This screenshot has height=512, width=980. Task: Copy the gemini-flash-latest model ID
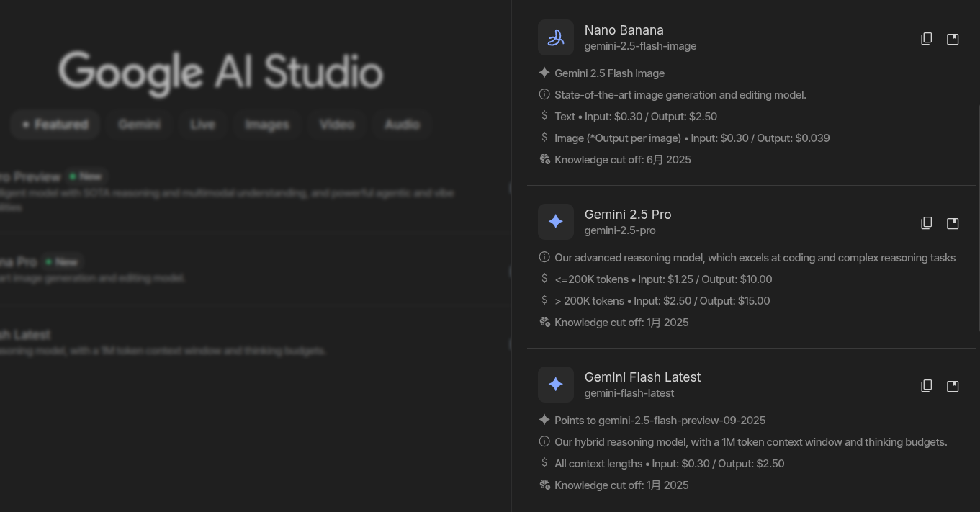[927, 386]
